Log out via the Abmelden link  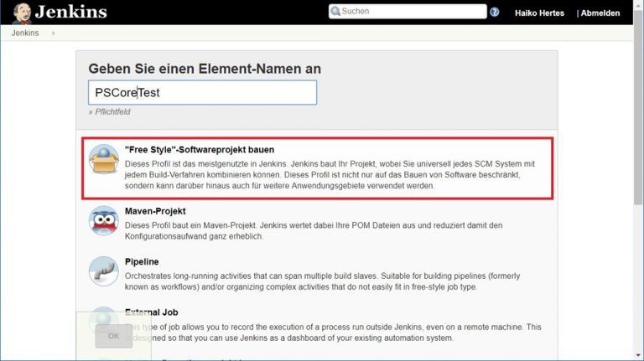click(x=599, y=13)
